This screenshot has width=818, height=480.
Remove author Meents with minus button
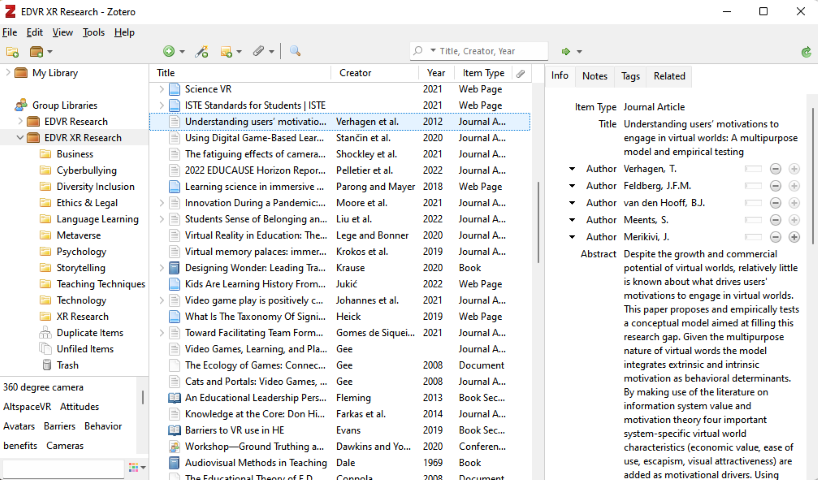point(776,220)
